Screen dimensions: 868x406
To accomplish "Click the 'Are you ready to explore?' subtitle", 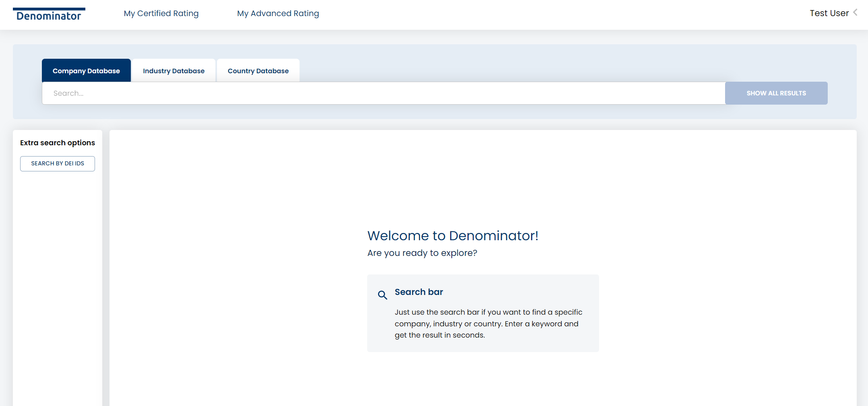I will 422,253.
